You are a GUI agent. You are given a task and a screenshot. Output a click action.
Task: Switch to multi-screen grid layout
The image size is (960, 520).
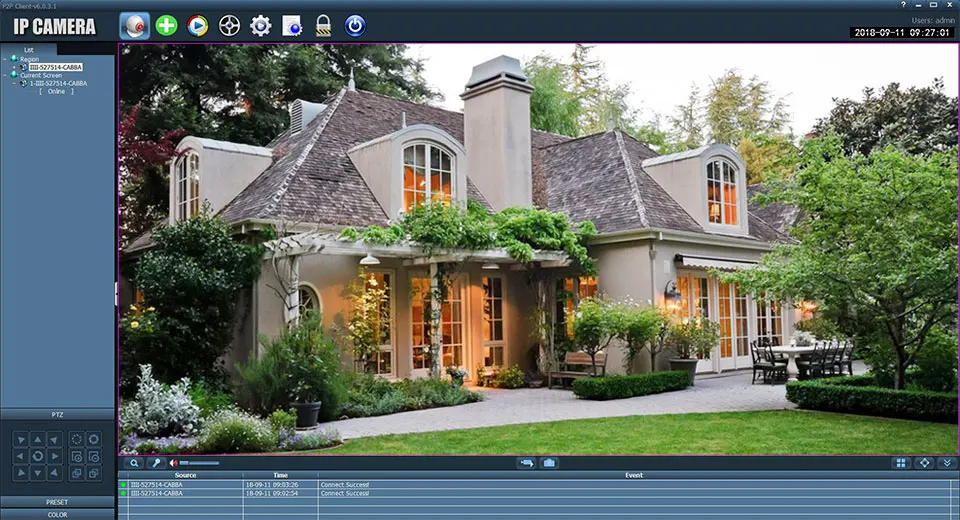(901, 463)
